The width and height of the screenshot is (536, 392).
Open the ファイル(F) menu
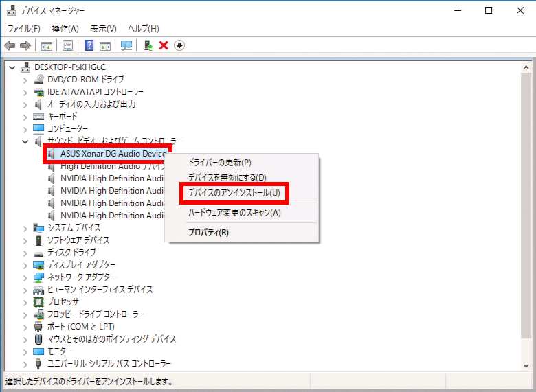(x=24, y=29)
